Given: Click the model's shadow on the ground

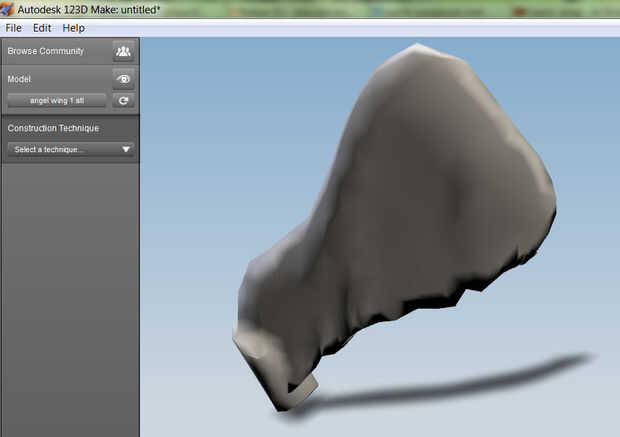Looking at the screenshot, I should click(443, 384).
